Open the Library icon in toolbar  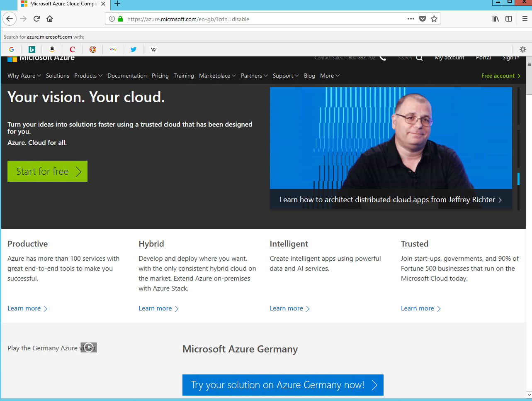tap(496, 19)
